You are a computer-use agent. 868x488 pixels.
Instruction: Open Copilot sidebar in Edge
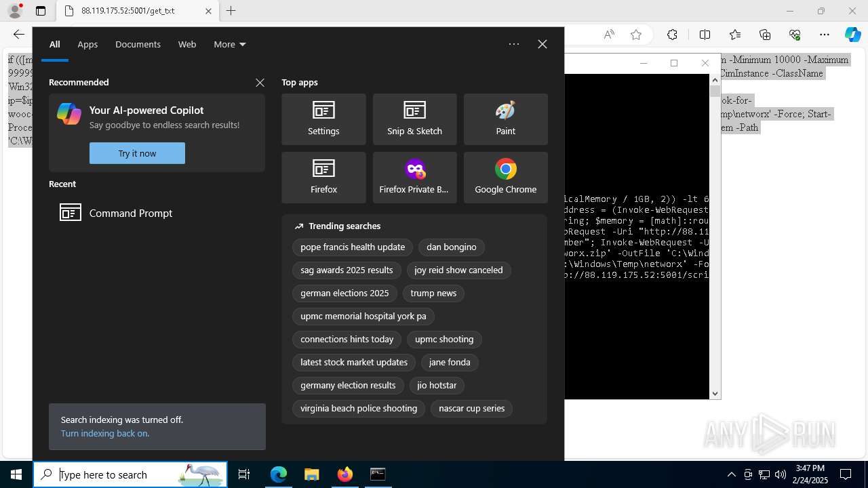click(x=852, y=35)
